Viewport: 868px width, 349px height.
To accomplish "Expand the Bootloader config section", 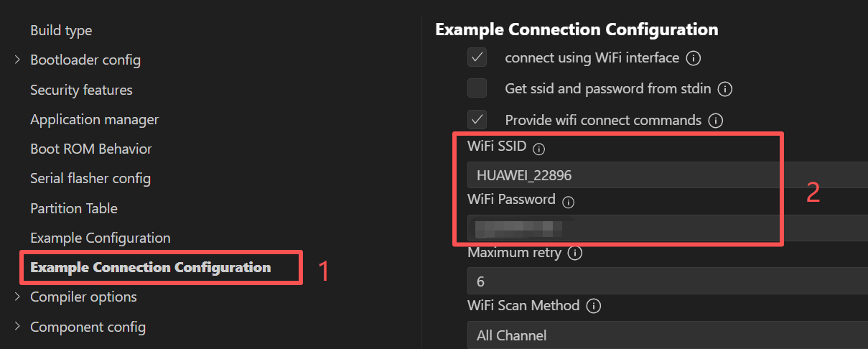I will [17, 60].
